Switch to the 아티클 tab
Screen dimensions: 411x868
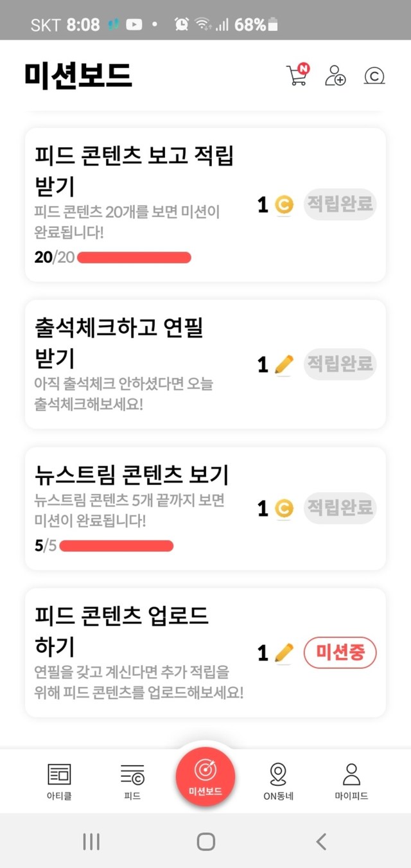(59, 781)
